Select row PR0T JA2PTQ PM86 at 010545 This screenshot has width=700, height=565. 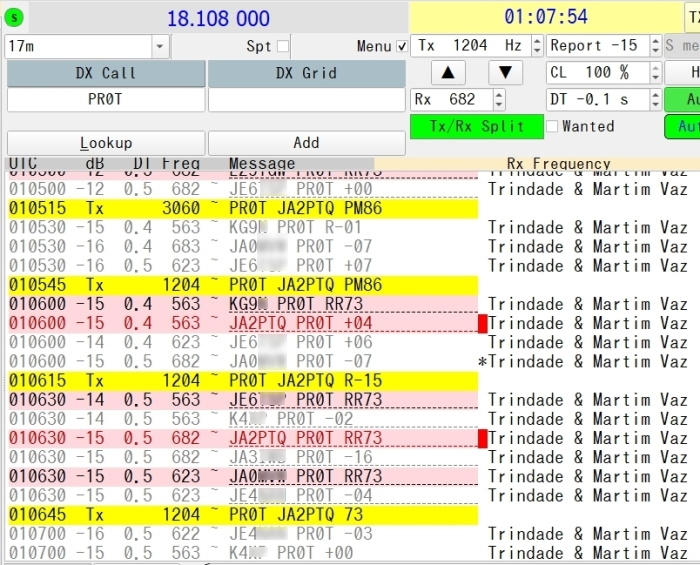tap(243, 285)
